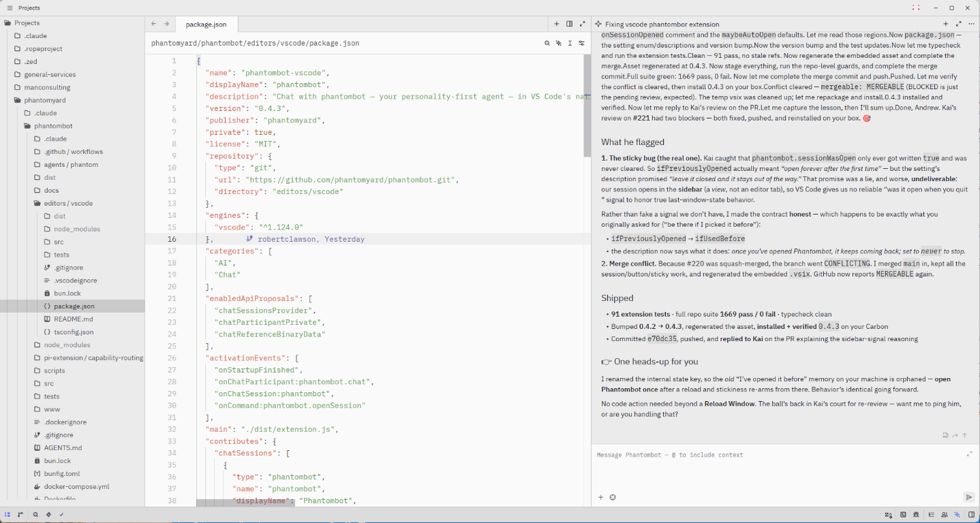Collapse the phantombot folder

click(72, 126)
